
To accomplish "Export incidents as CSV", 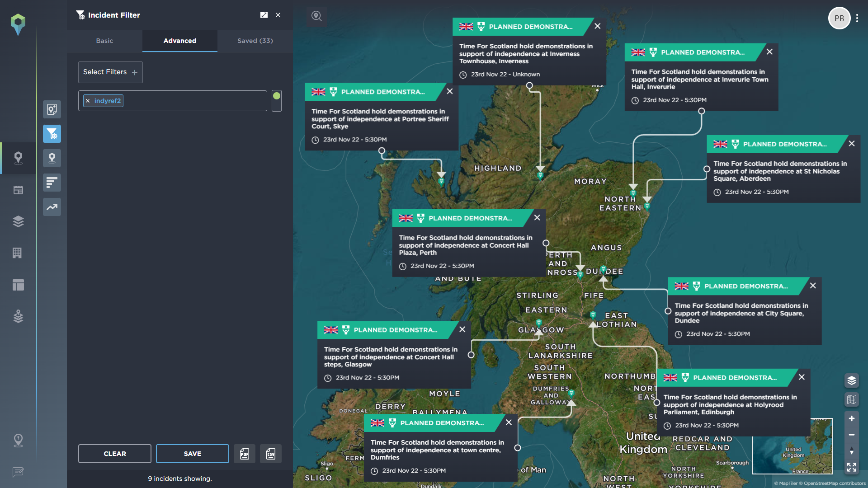I will tap(271, 454).
